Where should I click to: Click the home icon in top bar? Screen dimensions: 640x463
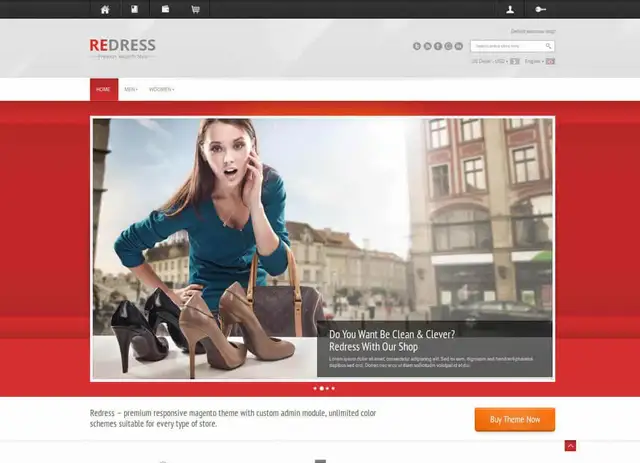[x=105, y=9]
